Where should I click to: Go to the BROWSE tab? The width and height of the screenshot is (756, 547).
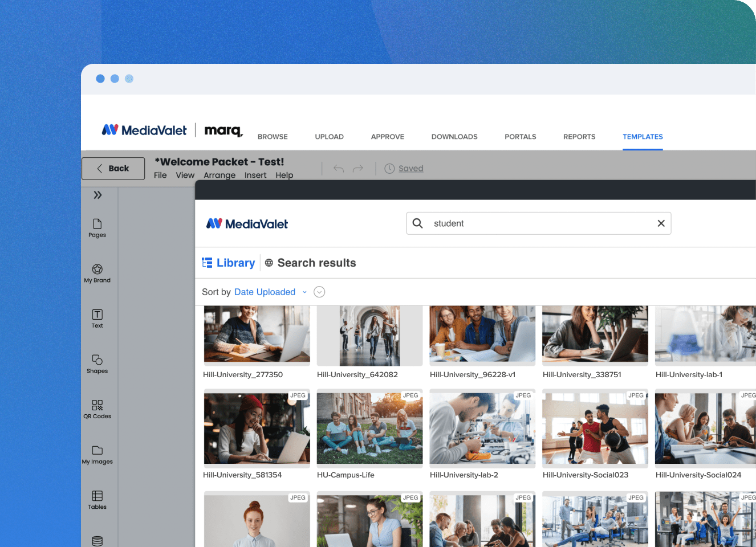pos(273,137)
